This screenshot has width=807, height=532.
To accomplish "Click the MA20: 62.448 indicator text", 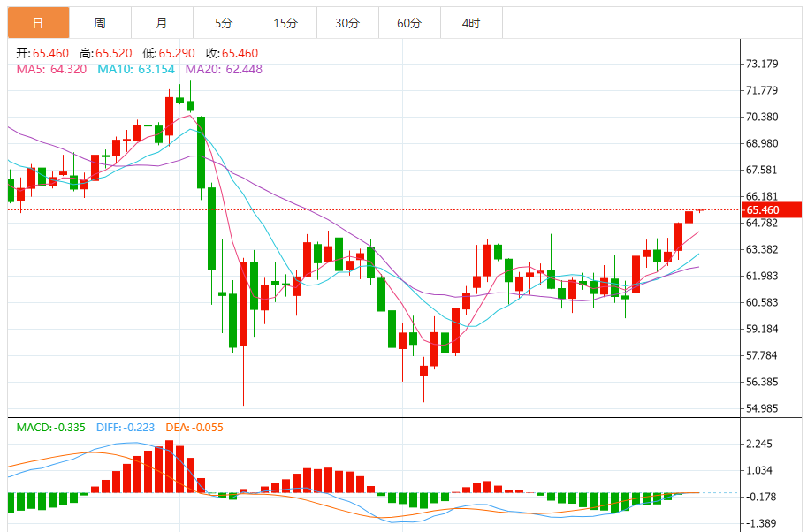I will click(x=224, y=69).
